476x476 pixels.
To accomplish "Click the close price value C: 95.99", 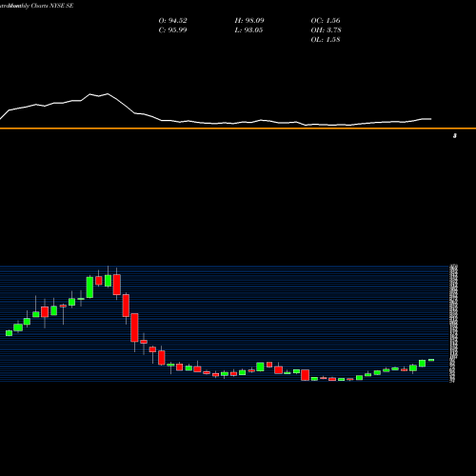I will click(172, 30).
